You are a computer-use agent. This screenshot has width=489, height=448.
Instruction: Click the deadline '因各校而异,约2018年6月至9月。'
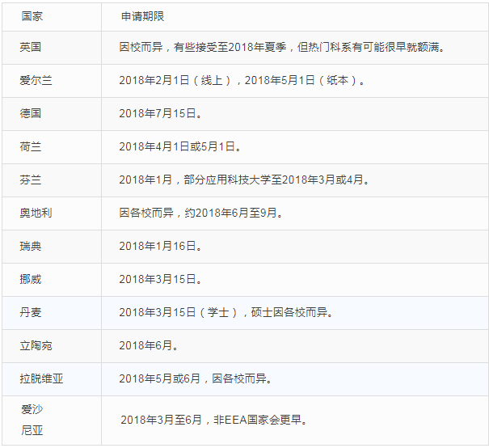click(x=200, y=213)
